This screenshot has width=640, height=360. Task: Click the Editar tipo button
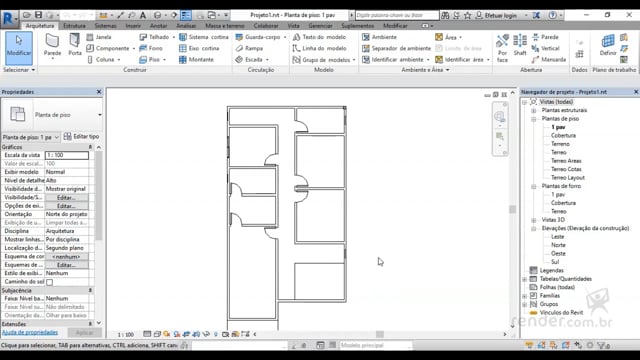click(82, 136)
